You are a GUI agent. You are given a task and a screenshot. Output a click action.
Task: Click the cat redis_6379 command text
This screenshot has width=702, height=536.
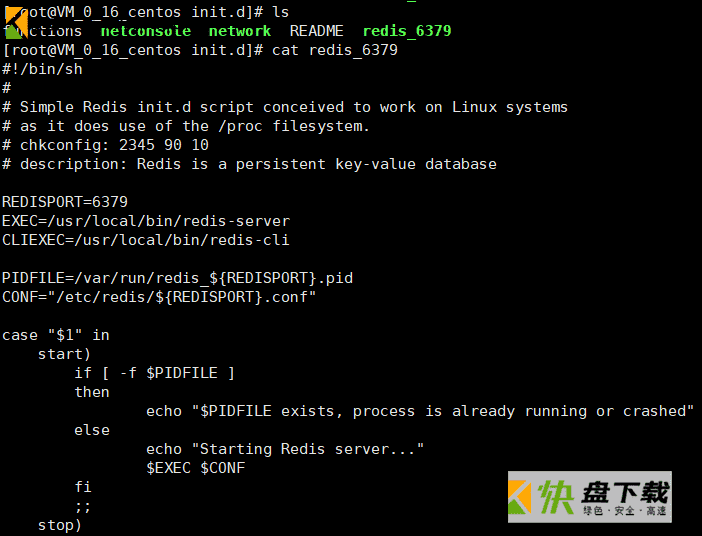click(334, 50)
